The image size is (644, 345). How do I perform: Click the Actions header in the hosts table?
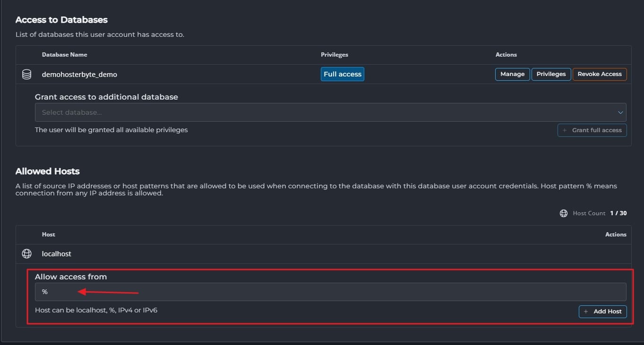(x=616, y=235)
